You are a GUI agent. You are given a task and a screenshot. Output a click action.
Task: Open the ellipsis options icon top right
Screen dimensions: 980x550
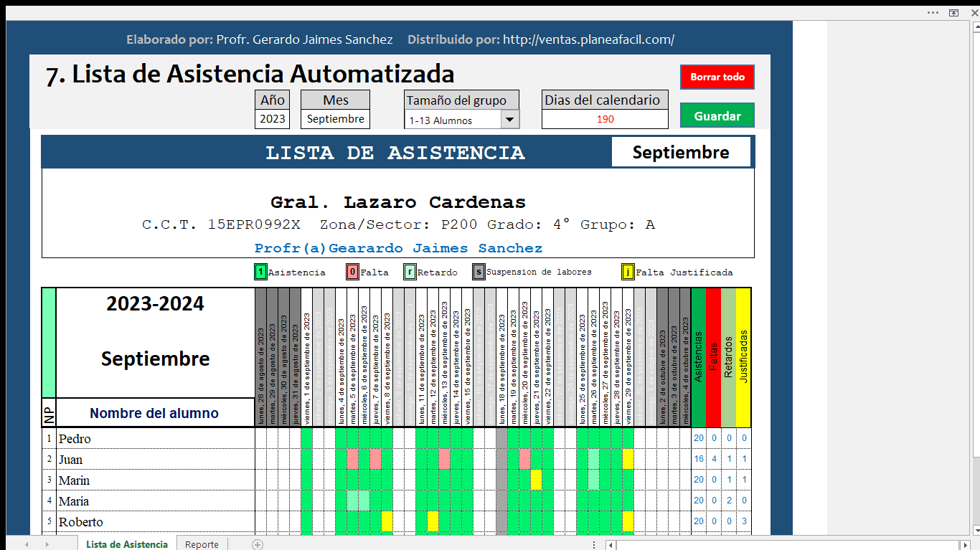pos(933,13)
